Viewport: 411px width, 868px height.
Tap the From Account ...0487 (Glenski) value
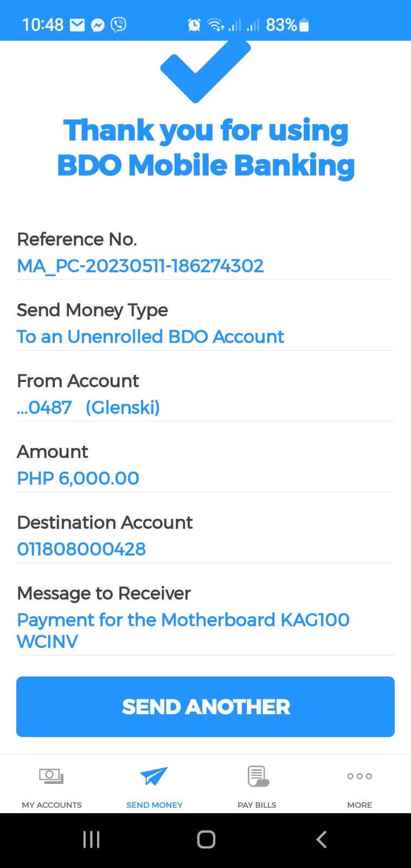88,407
